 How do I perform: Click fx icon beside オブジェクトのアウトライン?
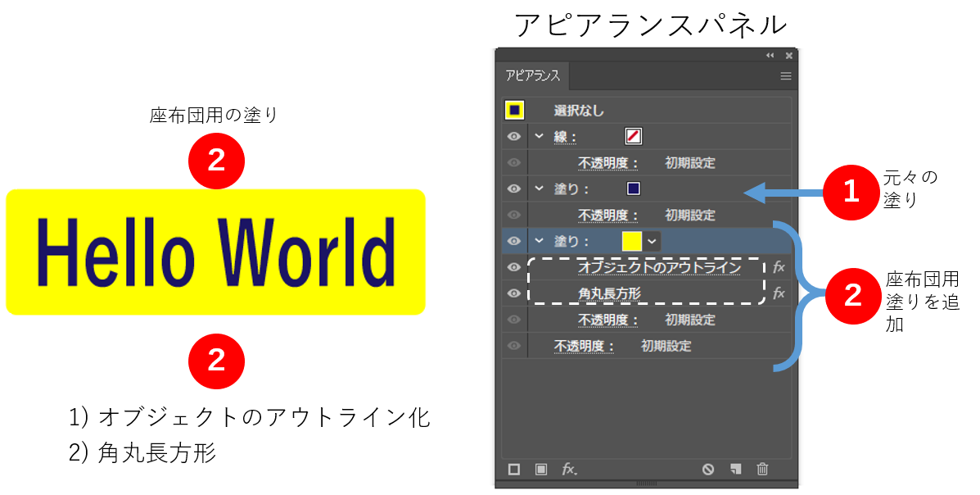pos(779,267)
